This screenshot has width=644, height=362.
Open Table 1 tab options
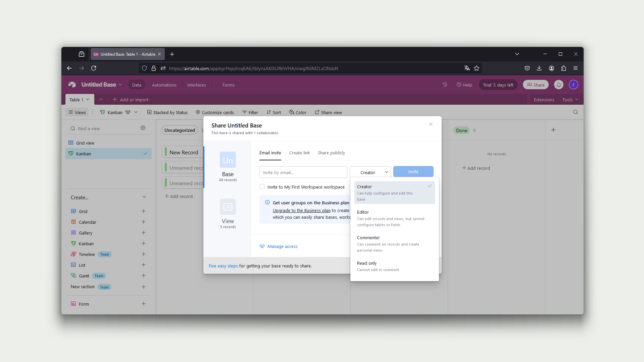[x=88, y=100]
